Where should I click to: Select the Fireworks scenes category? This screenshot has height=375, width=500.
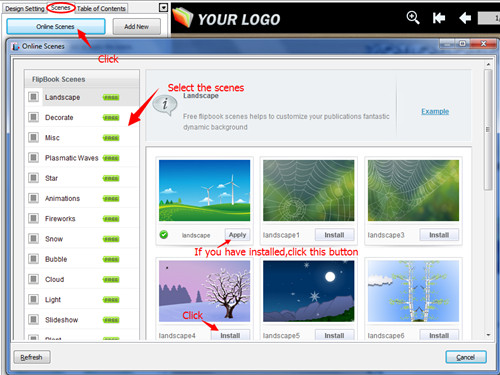click(x=82, y=218)
